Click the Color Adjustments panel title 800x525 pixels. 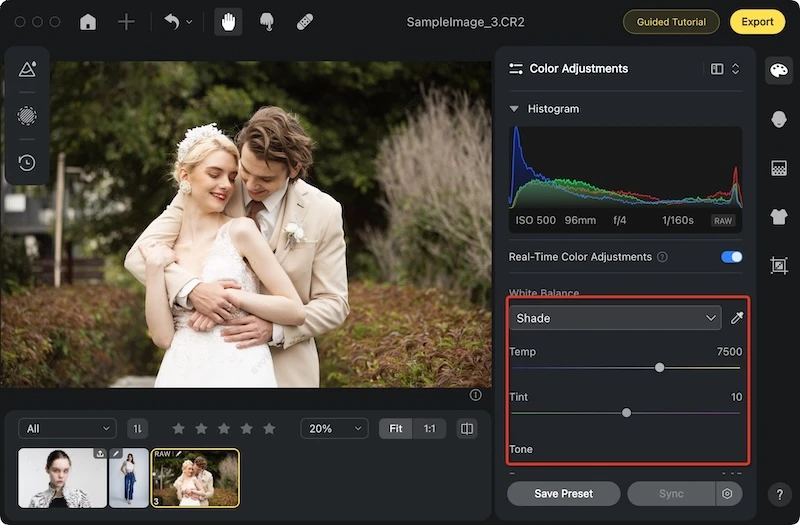579,69
